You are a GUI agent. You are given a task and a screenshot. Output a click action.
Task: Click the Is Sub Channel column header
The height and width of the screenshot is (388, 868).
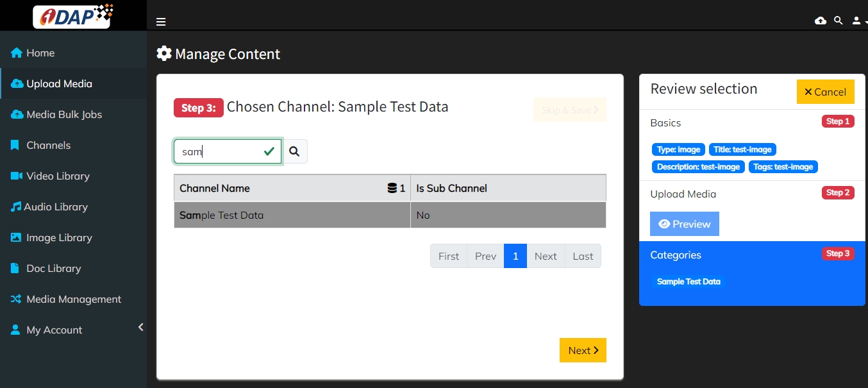[508, 188]
